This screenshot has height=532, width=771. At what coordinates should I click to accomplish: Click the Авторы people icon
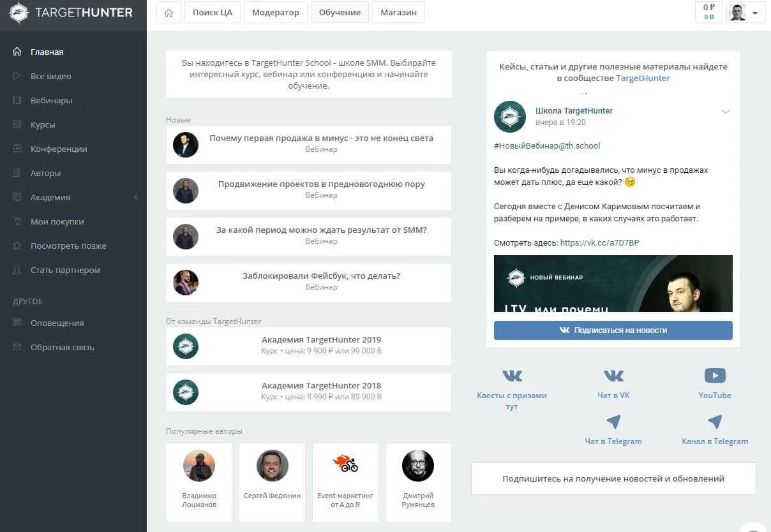pyautogui.click(x=17, y=173)
